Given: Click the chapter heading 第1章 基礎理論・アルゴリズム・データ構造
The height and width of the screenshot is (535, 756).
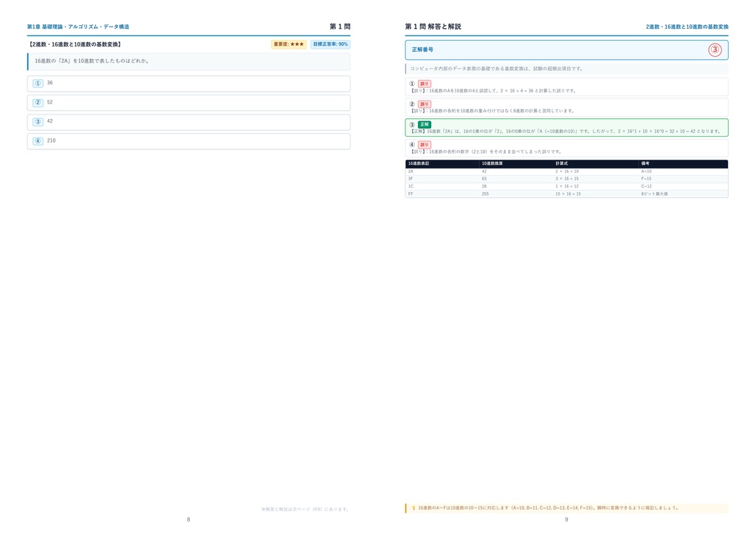Looking at the screenshot, I should click(78, 27).
